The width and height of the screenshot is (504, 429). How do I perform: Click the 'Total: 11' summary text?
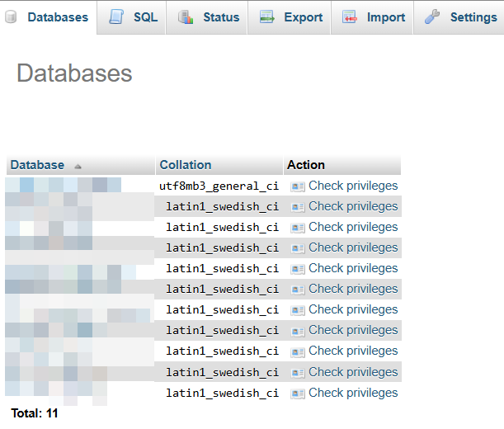click(35, 413)
